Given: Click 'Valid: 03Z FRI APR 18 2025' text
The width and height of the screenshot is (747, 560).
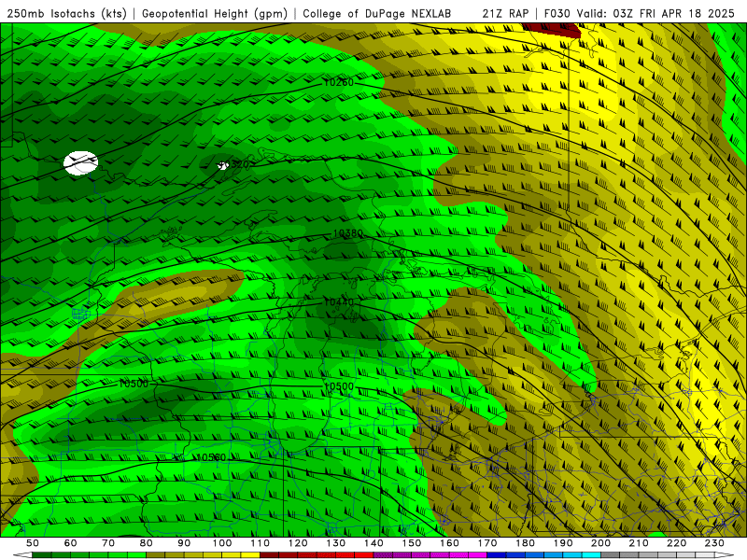Looking at the screenshot, I should coord(655,13).
